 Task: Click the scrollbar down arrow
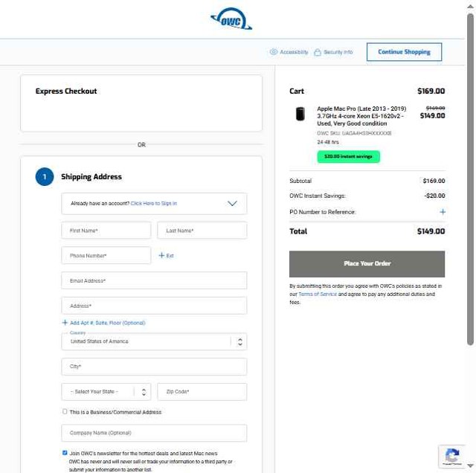click(470, 466)
